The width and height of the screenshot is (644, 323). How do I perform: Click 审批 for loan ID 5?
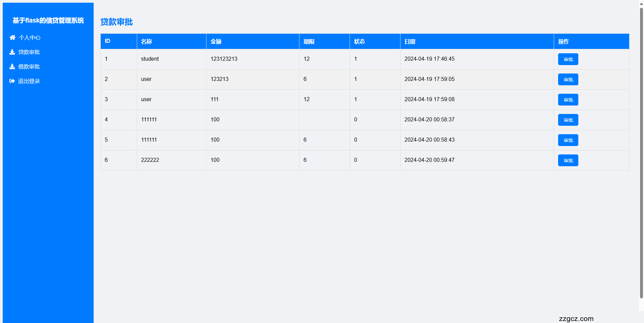coord(568,140)
